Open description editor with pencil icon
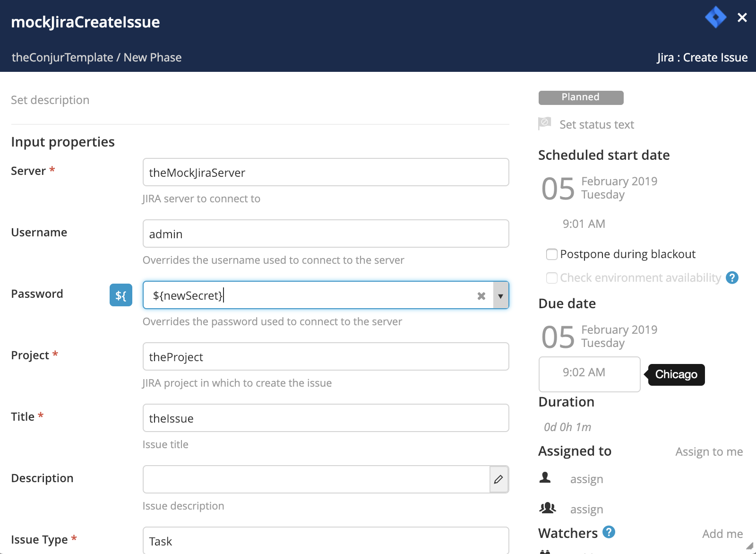The image size is (756, 554). click(498, 479)
